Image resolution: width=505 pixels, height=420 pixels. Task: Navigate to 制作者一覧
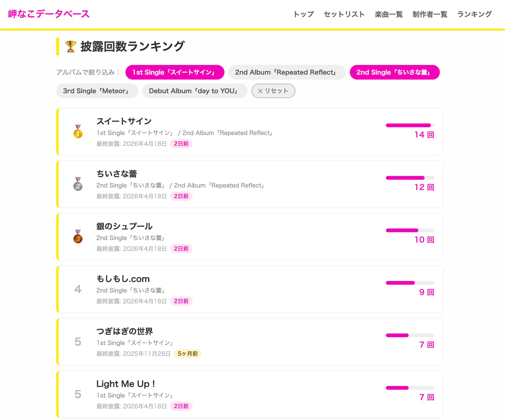430,14
